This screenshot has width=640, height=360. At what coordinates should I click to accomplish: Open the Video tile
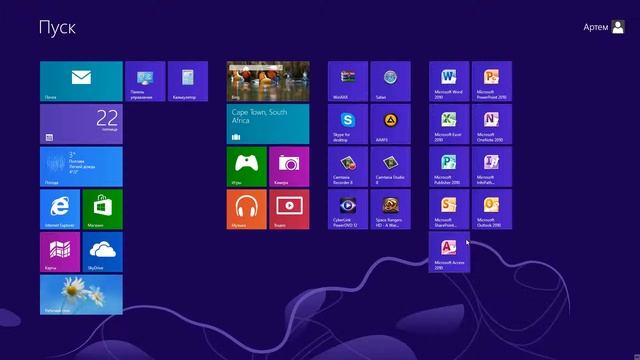[289, 209]
